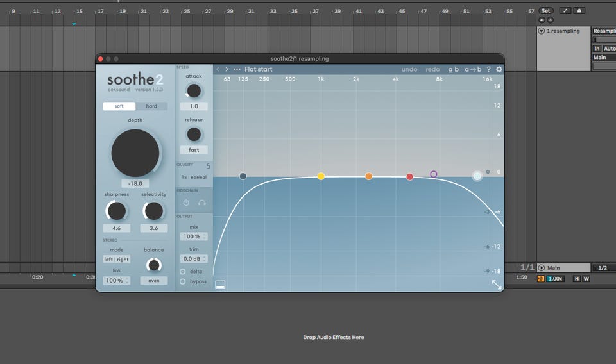Select hard mode
This screenshot has width=616, height=364.
[x=151, y=106]
